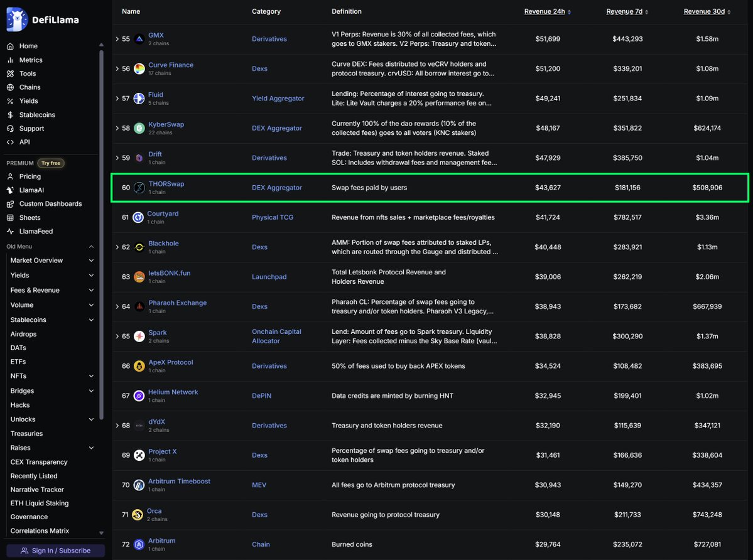
Task: Click the GMX protocol logo
Action: coord(139,39)
